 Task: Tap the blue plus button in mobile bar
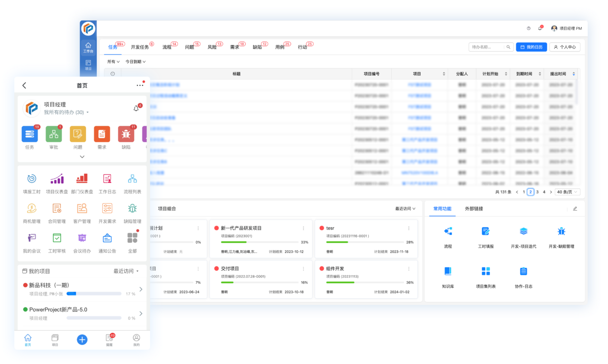(82, 340)
